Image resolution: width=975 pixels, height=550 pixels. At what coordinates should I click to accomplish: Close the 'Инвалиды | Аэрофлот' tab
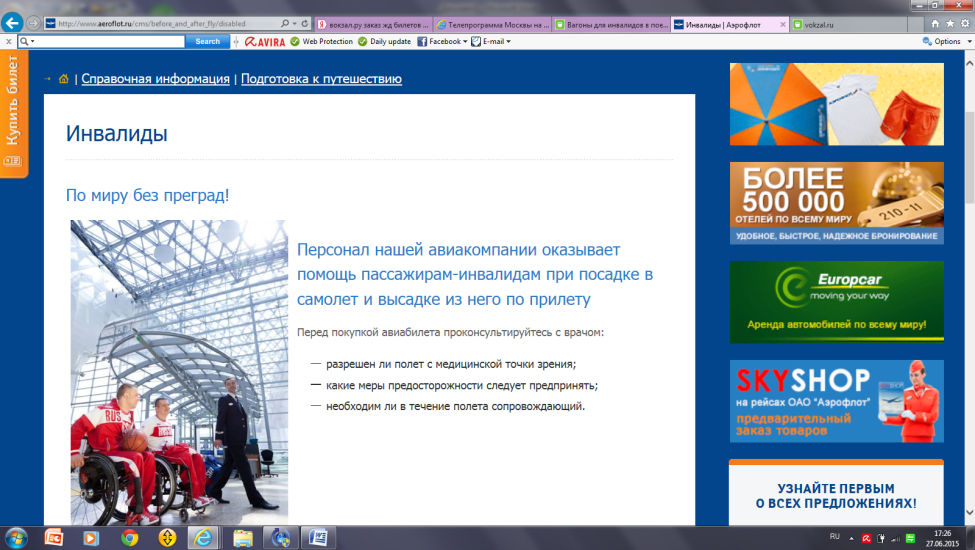tap(782, 25)
